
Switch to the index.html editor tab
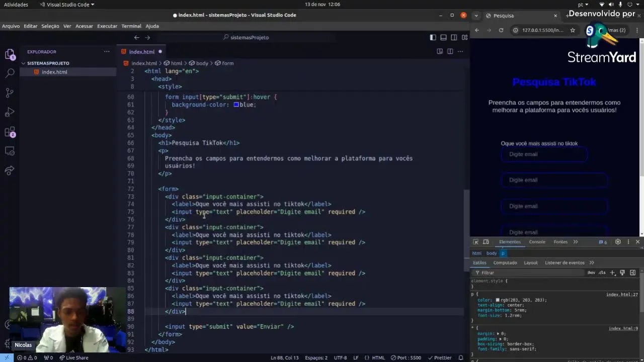(142, 52)
